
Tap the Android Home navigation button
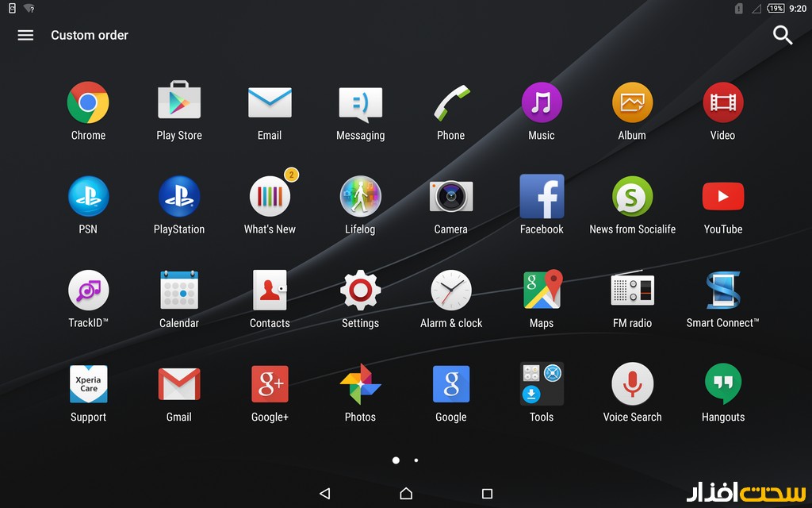point(406,494)
